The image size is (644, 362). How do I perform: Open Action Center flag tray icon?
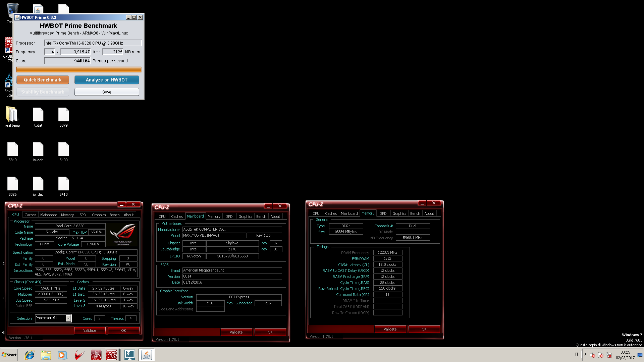click(601, 355)
